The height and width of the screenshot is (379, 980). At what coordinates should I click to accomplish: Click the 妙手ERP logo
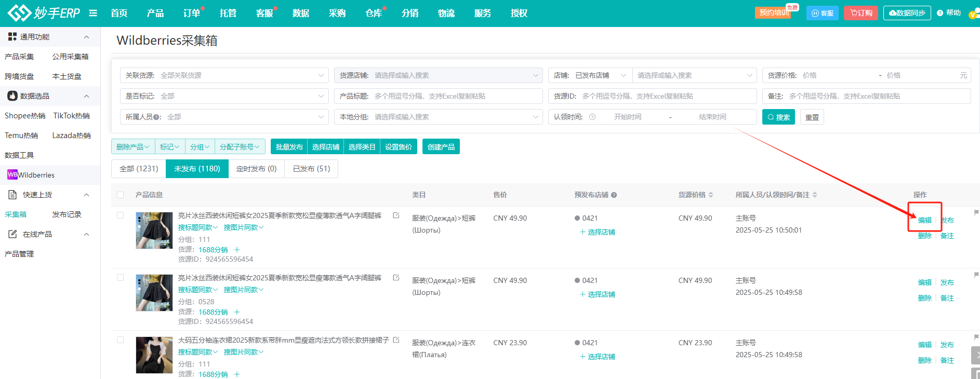pyautogui.click(x=44, y=13)
